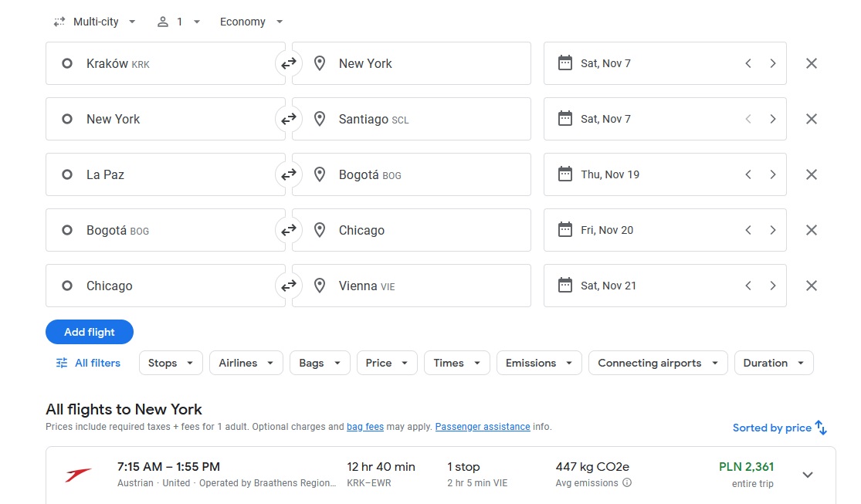Open the Bags filter

[320, 363]
